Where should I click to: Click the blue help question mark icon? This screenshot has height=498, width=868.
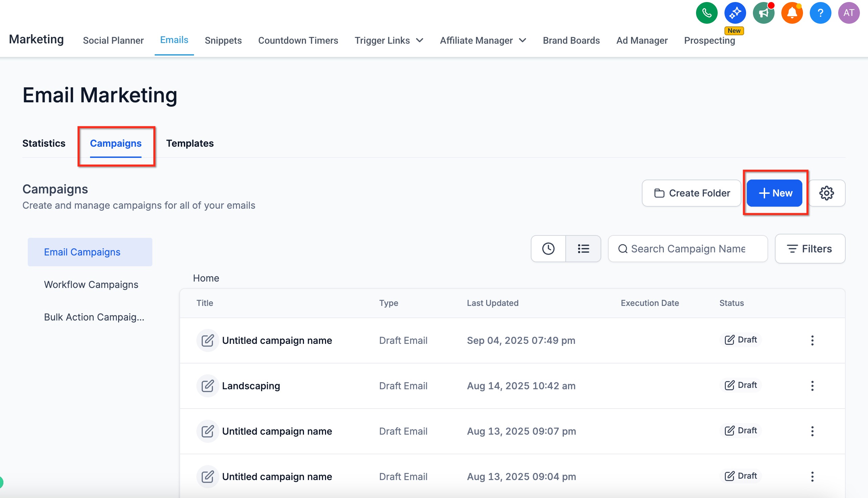click(x=820, y=13)
